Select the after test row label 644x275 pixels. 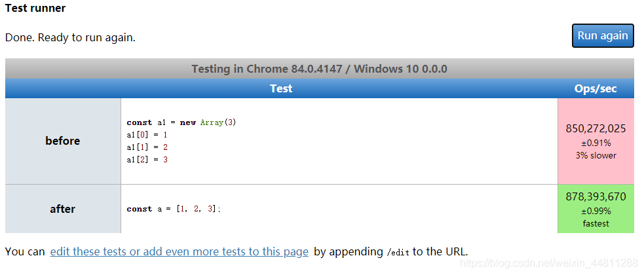tap(63, 209)
